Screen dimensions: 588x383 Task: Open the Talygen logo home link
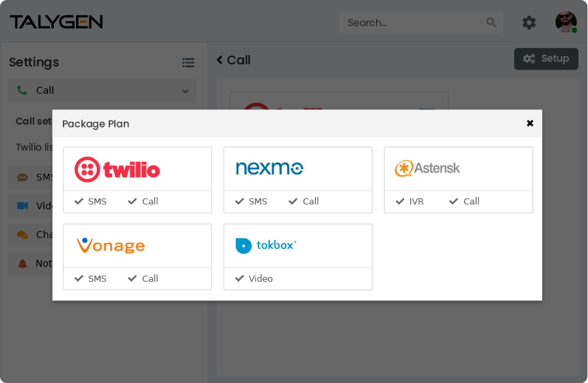click(x=56, y=22)
